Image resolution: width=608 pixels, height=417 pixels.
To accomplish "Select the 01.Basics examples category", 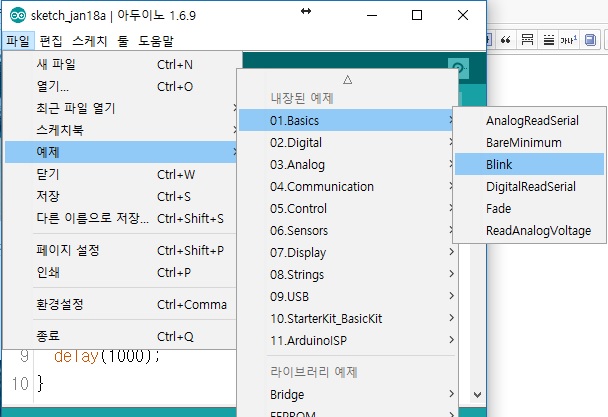I will pyautogui.click(x=347, y=120).
